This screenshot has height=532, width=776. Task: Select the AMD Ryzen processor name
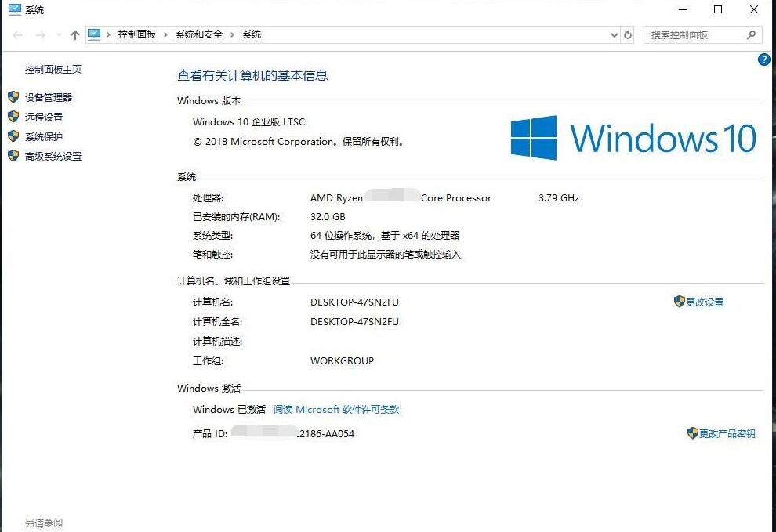click(401, 198)
